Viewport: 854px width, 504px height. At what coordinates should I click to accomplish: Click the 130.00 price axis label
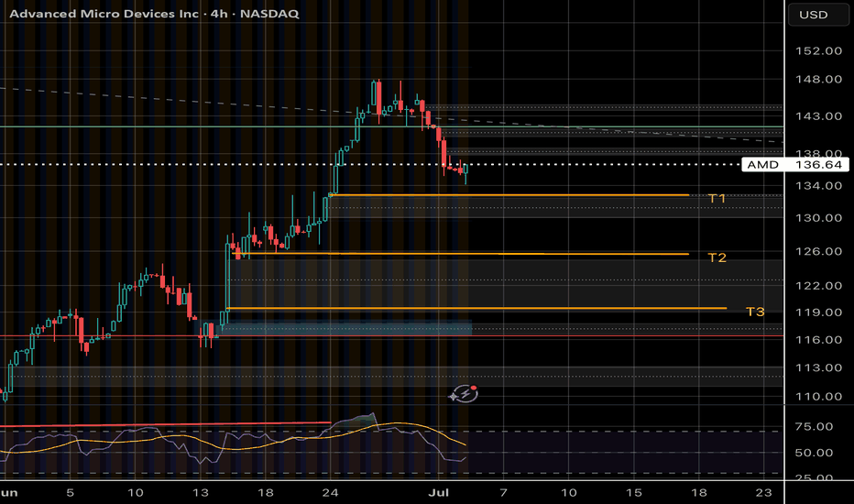point(818,218)
